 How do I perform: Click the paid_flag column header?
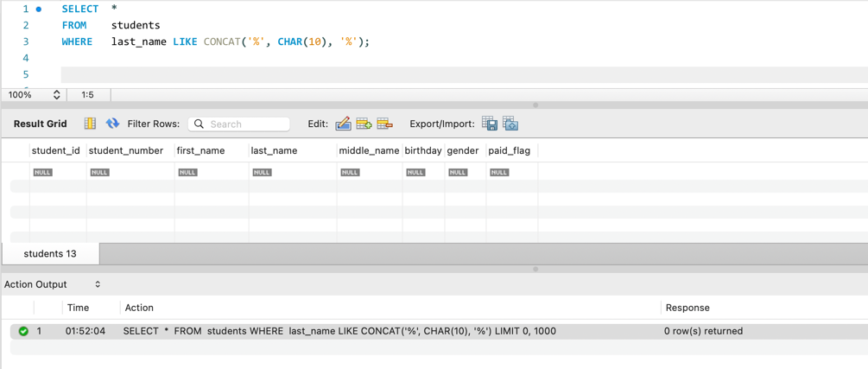[x=509, y=150]
